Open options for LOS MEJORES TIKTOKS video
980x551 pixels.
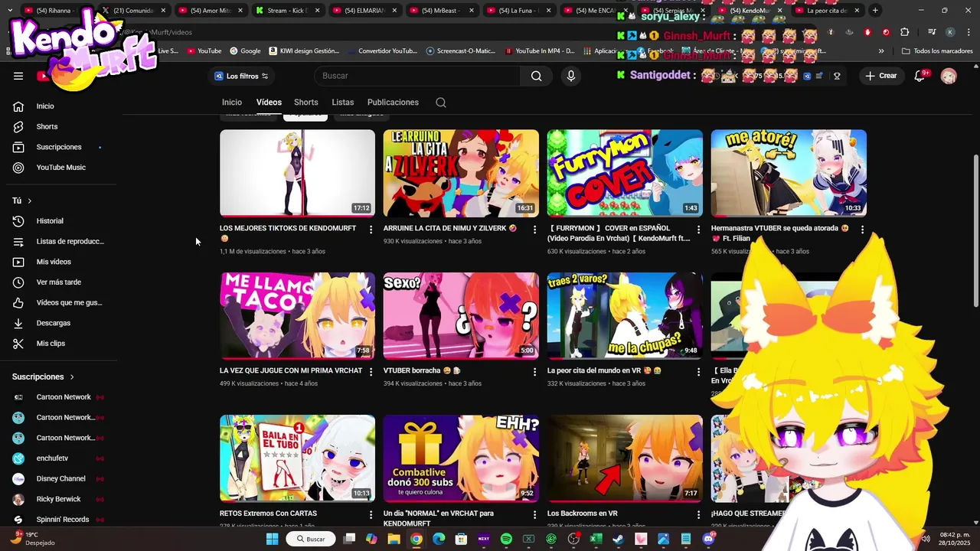(x=371, y=230)
